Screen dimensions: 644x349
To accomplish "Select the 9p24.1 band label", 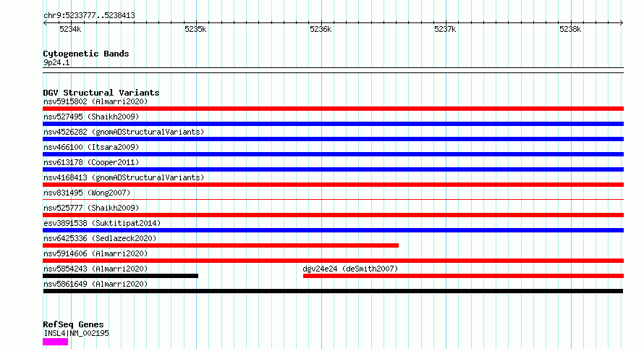I will (56, 62).
